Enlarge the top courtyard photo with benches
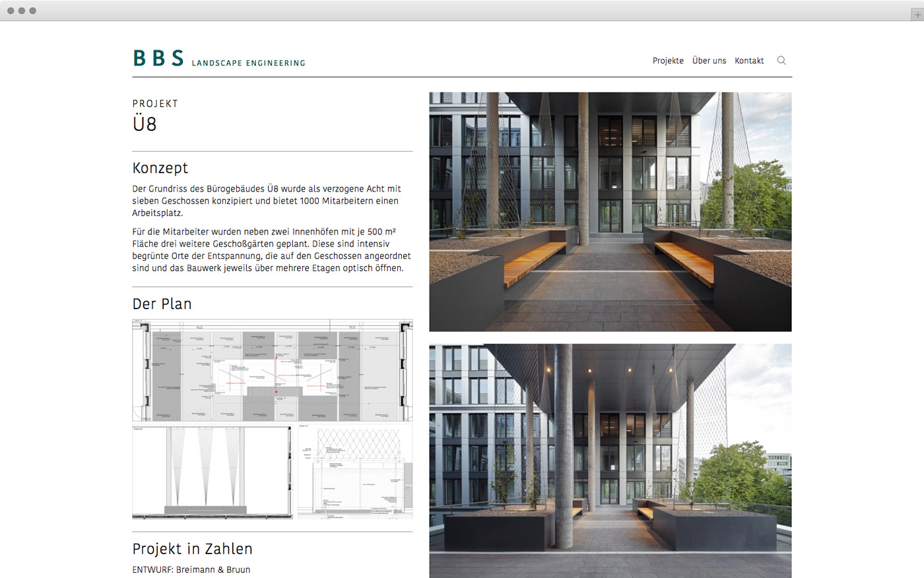The image size is (924, 578). pos(610,211)
